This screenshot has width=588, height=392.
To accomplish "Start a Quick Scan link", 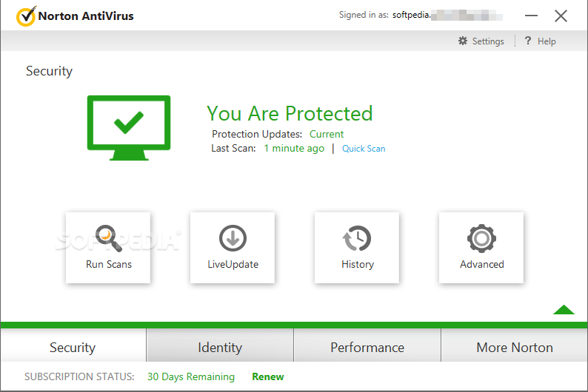I will [364, 149].
